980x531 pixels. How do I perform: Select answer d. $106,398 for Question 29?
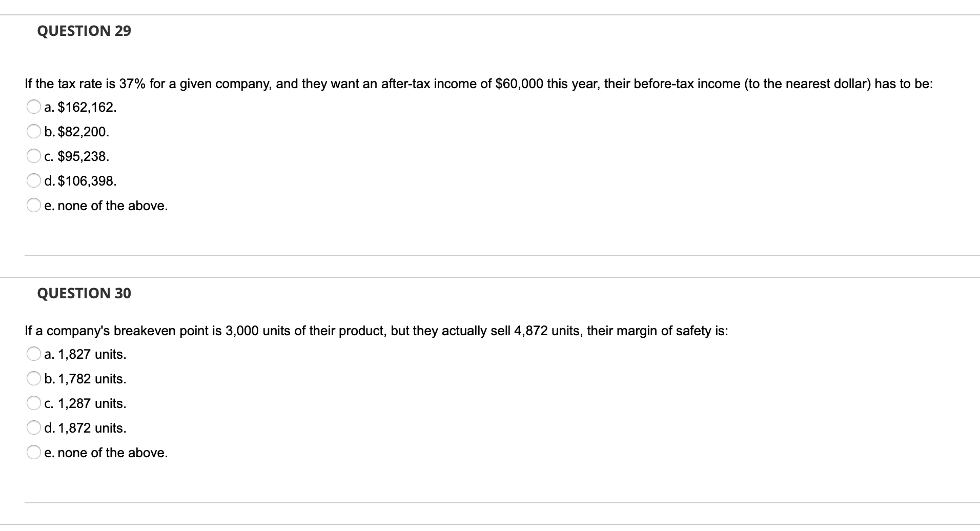(33, 180)
